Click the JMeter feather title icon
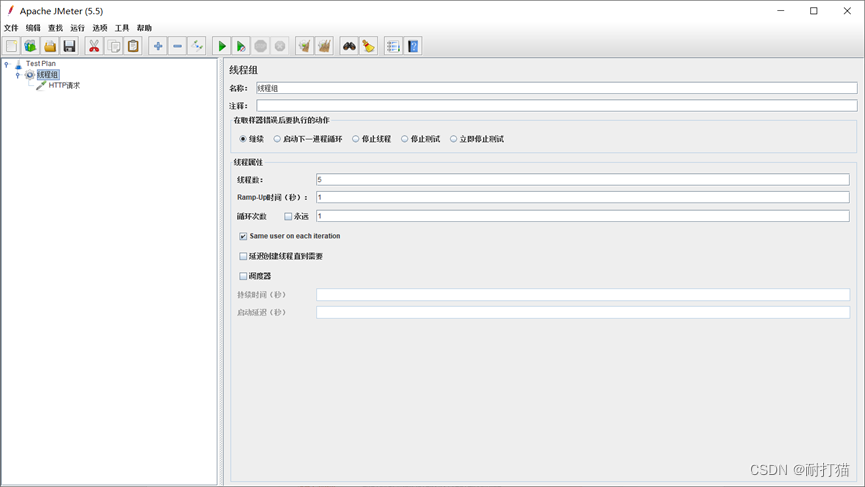865x487 pixels. pyautogui.click(x=10, y=10)
